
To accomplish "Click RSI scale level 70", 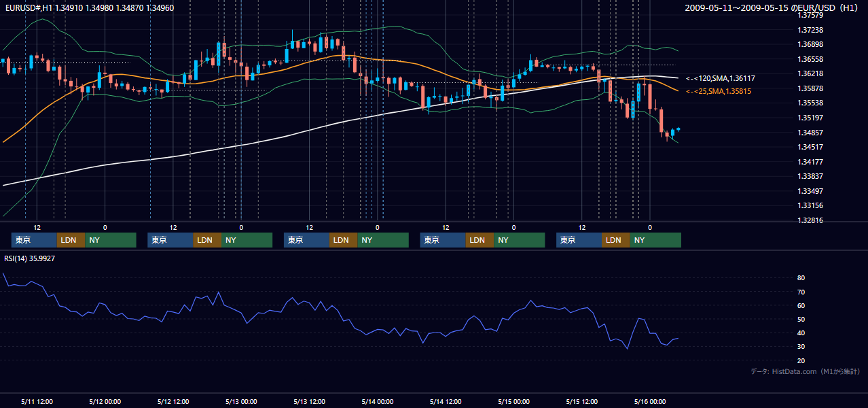I will pos(801,292).
